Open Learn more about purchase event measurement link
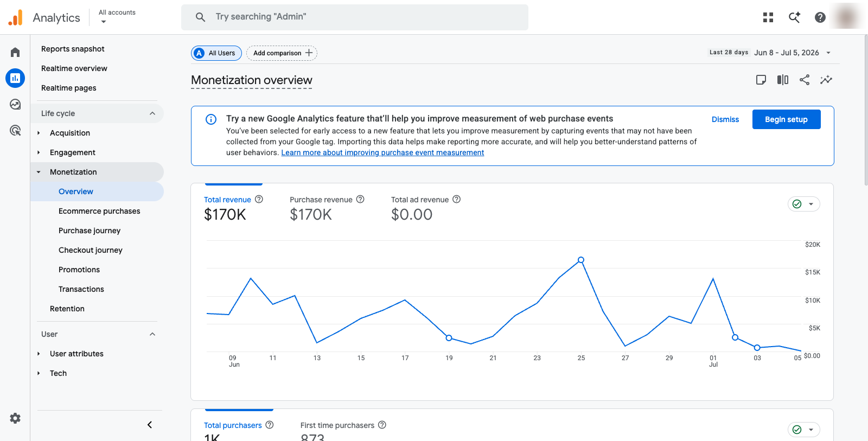 tap(382, 152)
